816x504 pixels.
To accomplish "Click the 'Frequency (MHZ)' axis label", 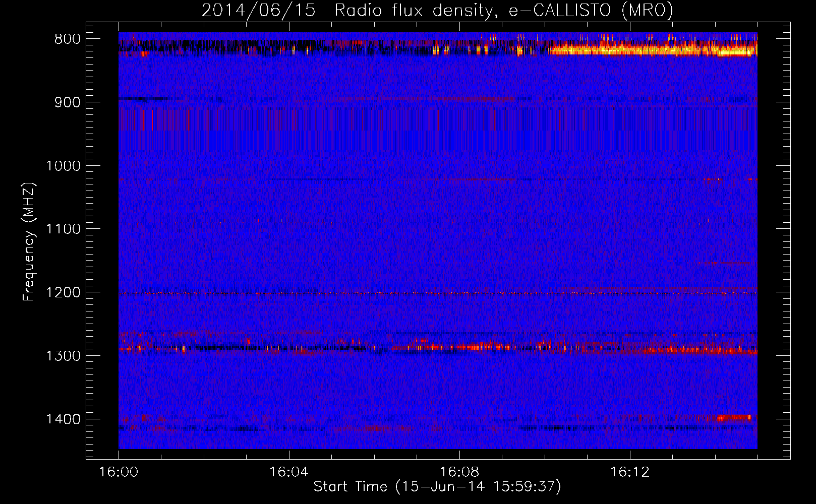I will pyautogui.click(x=29, y=242).
